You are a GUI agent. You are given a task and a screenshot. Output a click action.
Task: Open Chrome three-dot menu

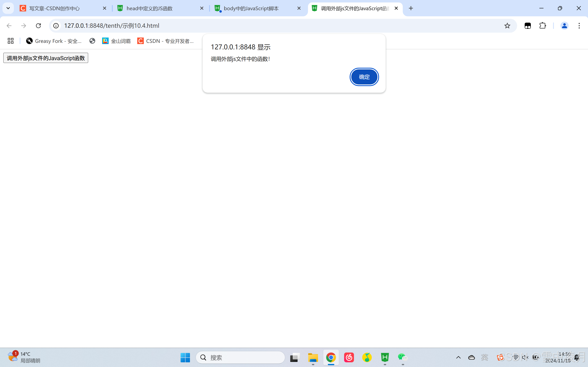tap(579, 26)
